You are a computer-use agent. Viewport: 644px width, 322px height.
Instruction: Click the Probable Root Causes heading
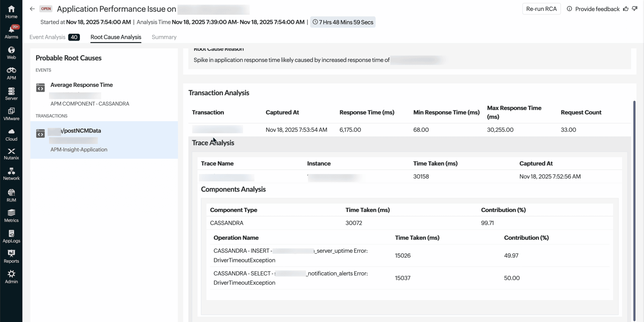(69, 58)
